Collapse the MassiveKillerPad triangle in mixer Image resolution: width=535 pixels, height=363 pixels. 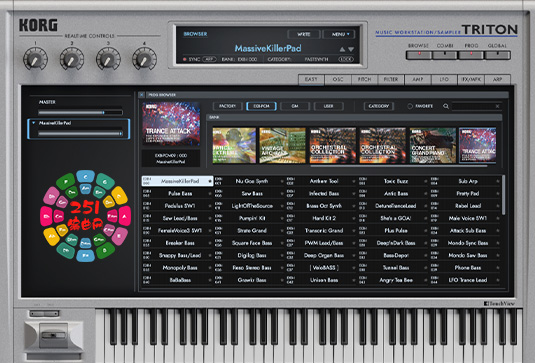[34, 123]
